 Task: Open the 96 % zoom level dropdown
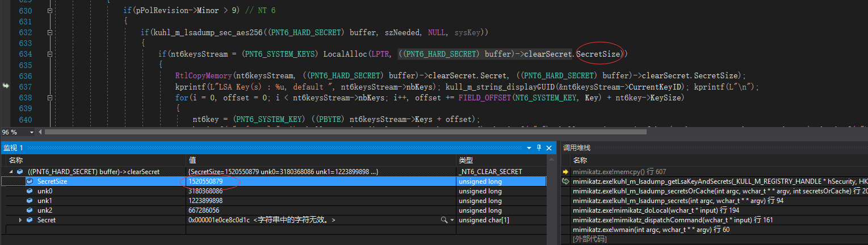[31, 132]
